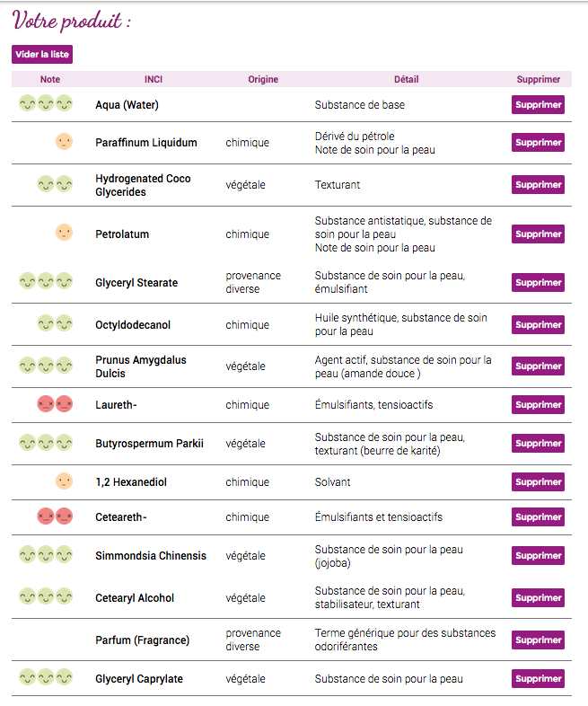Remove Aqua (Water) with its Supprimer button
Screen dimensions: 588x706
pos(538,104)
